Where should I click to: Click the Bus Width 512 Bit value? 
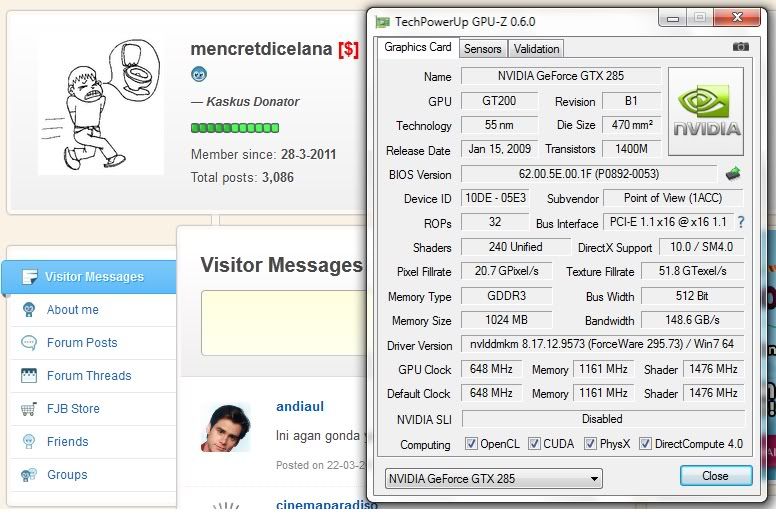[692, 296]
